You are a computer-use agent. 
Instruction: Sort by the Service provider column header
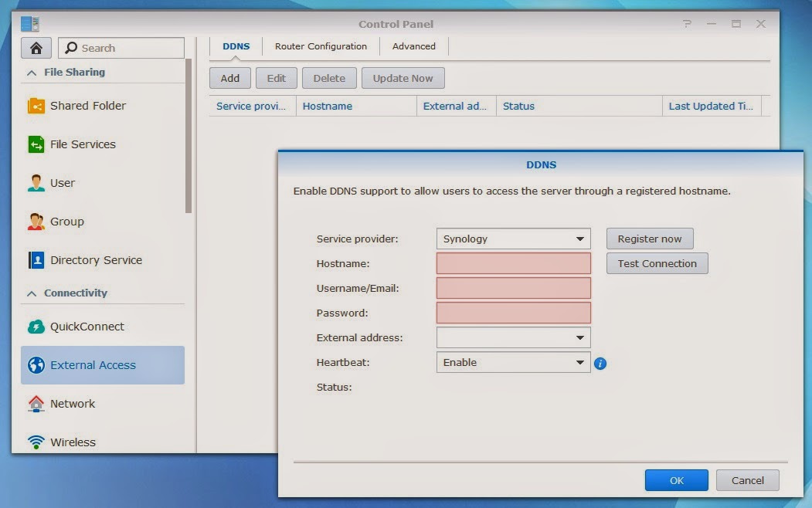[x=252, y=106]
